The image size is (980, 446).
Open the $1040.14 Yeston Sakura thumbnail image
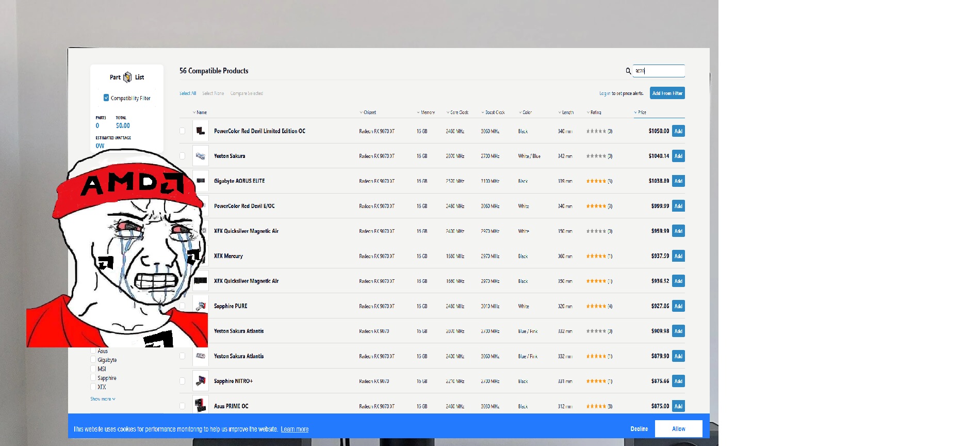pos(201,156)
